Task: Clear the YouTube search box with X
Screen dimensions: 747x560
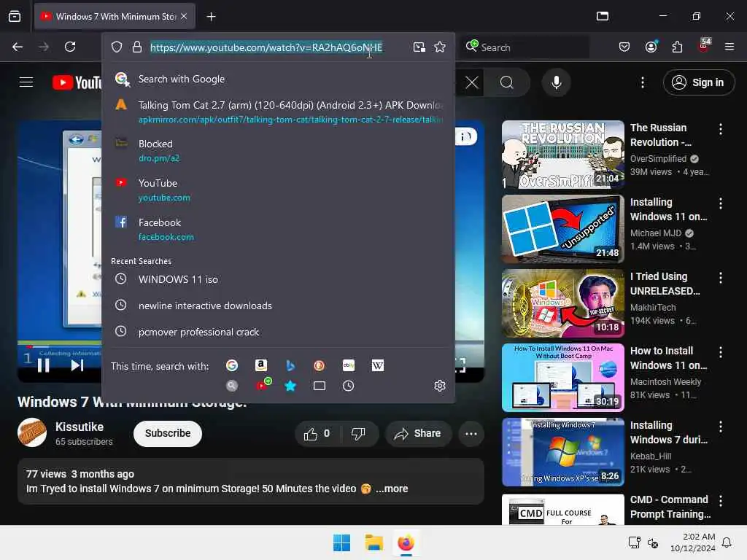Action: 472,82
